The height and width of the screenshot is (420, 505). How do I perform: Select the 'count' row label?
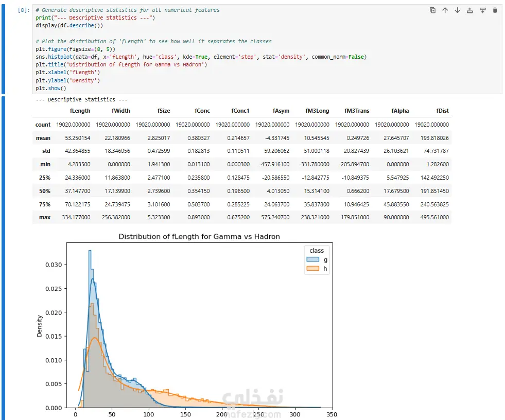pos(43,125)
